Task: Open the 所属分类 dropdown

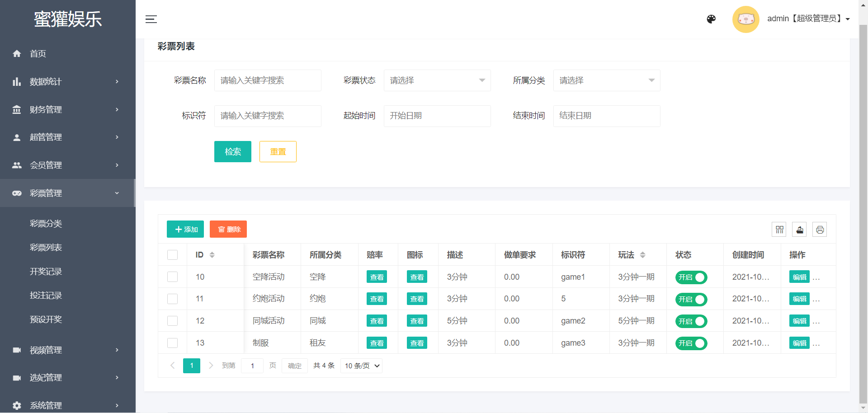Action: [x=606, y=80]
